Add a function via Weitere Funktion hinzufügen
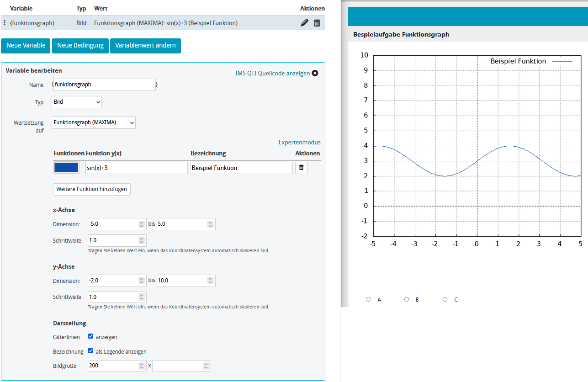 [91, 189]
